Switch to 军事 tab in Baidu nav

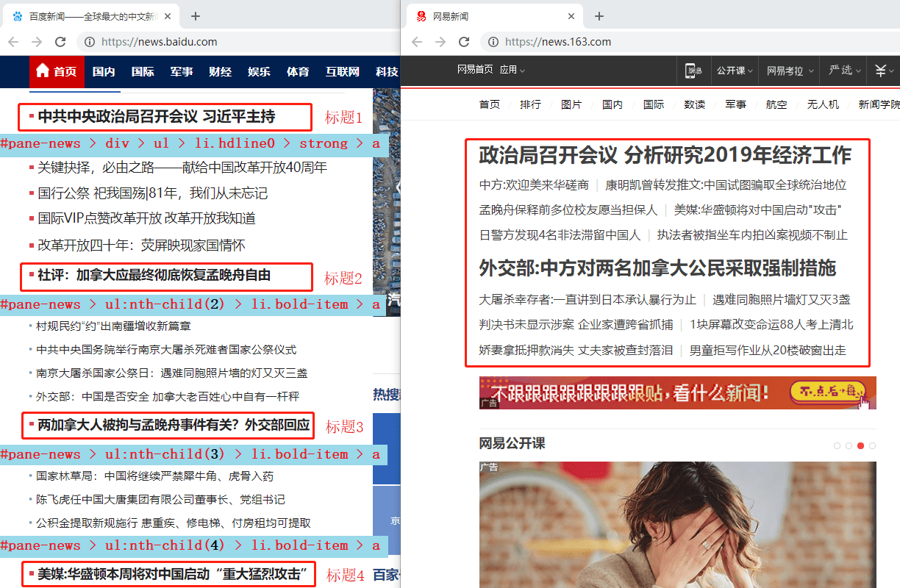click(x=181, y=71)
